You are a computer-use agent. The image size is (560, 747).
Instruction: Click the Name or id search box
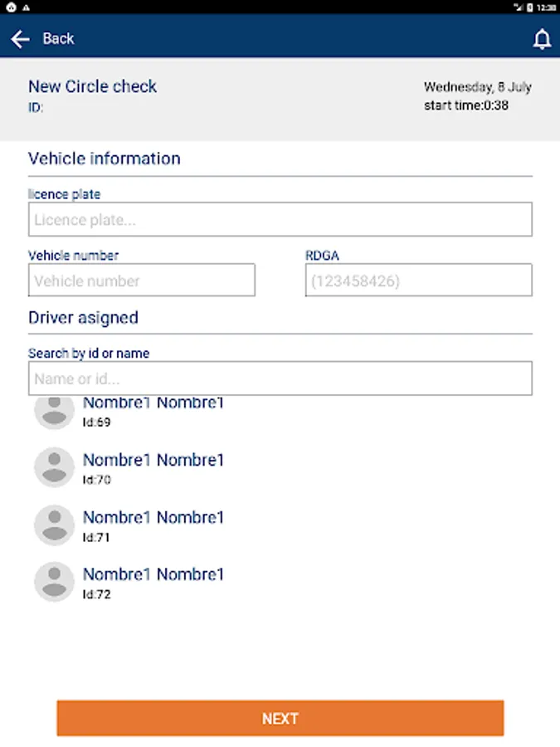tap(280, 378)
